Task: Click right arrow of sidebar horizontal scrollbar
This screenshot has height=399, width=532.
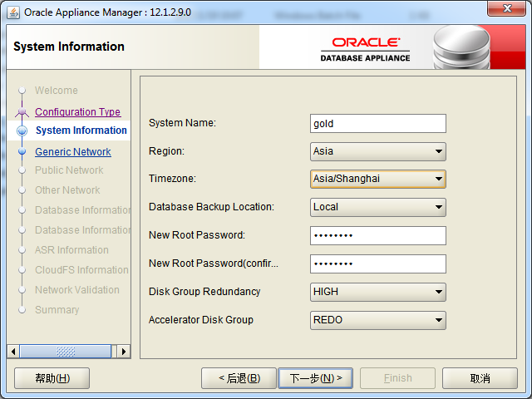Action: tap(124, 352)
